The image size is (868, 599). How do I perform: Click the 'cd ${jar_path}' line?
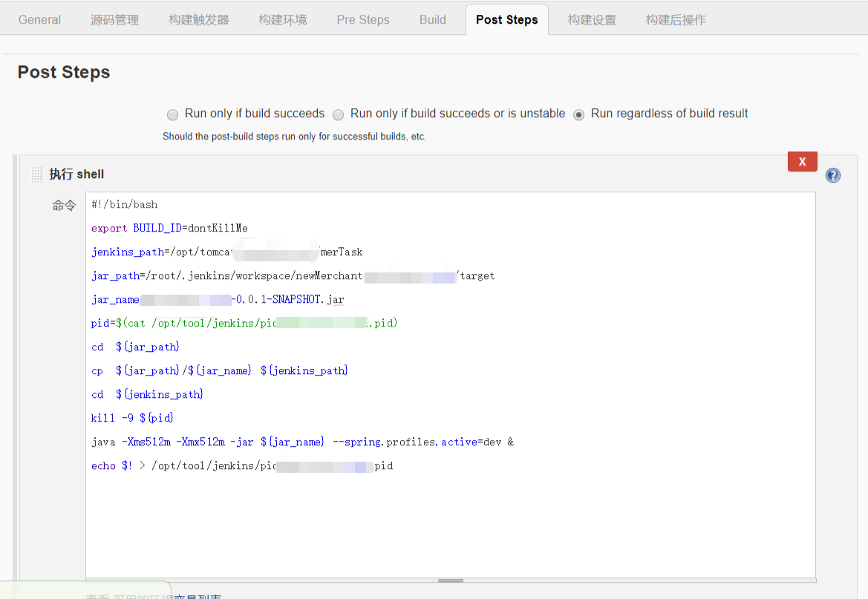click(135, 347)
